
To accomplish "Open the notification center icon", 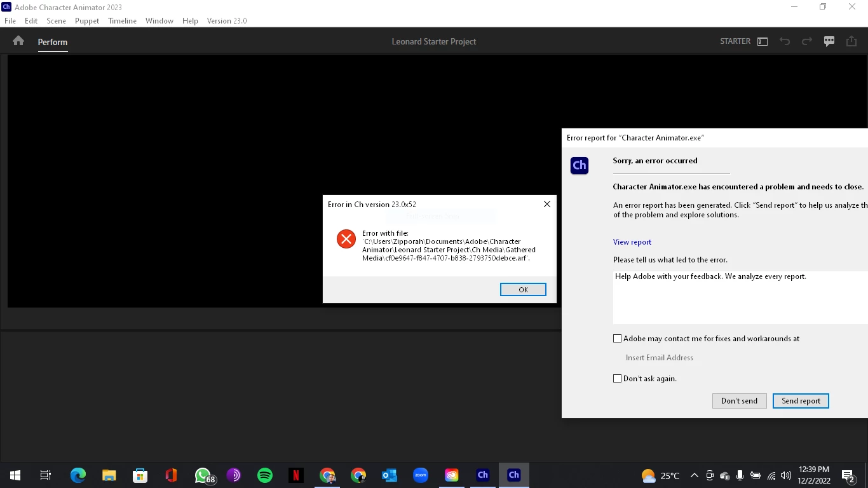I will [848, 475].
